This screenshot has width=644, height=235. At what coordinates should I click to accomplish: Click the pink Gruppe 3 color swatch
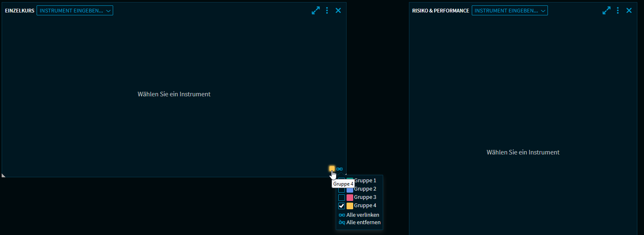pyautogui.click(x=350, y=198)
